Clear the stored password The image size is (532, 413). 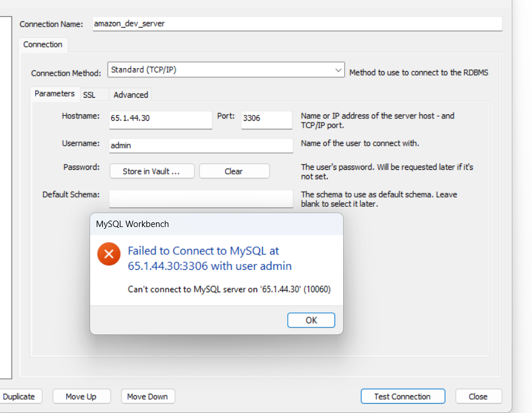234,172
